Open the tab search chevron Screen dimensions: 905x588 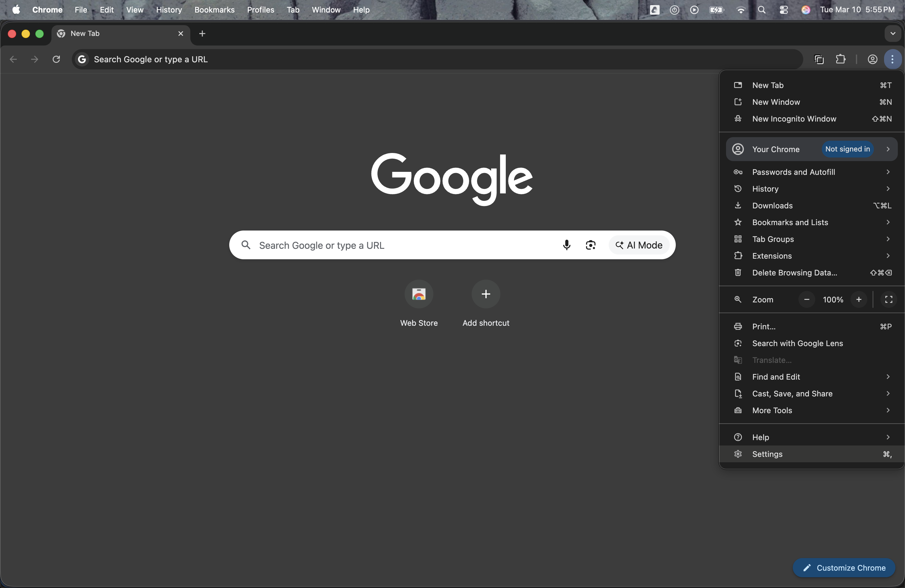click(x=892, y=34)
